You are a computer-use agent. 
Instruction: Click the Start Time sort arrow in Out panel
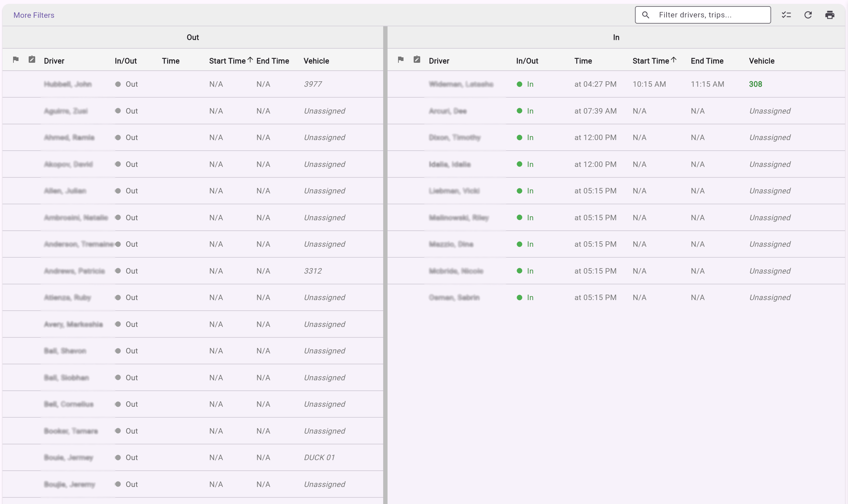pyautogui.click(x=250, y=59)
